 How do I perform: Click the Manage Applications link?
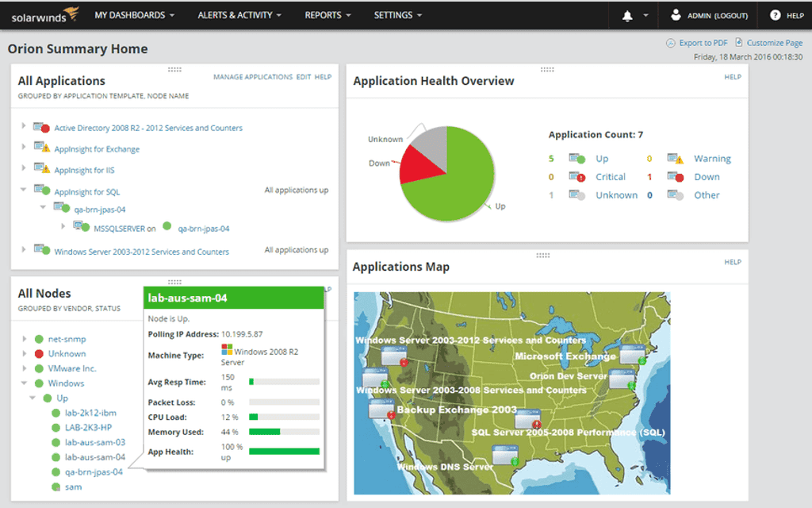coord(252,77)
